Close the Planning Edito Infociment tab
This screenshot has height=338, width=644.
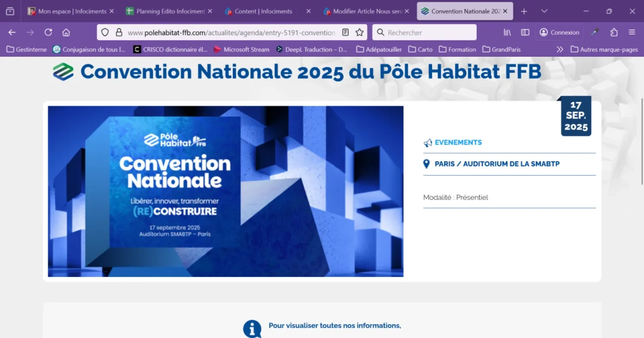tap(210, 11)
